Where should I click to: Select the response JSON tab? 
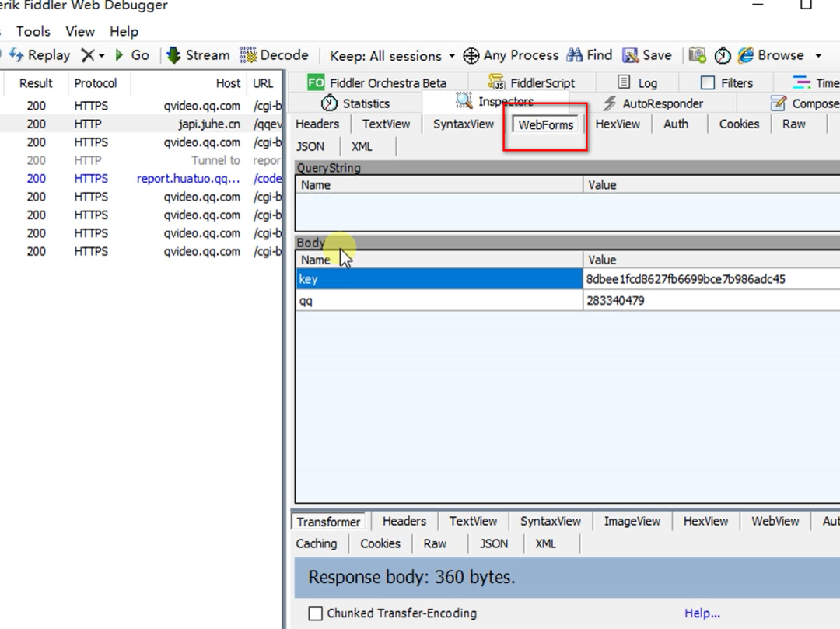click(493, 544)
